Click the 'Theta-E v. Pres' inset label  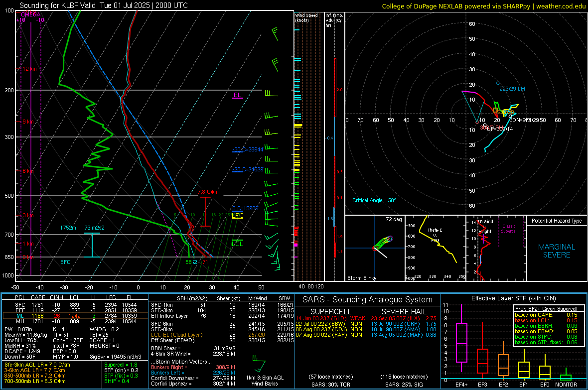(435, 235)
